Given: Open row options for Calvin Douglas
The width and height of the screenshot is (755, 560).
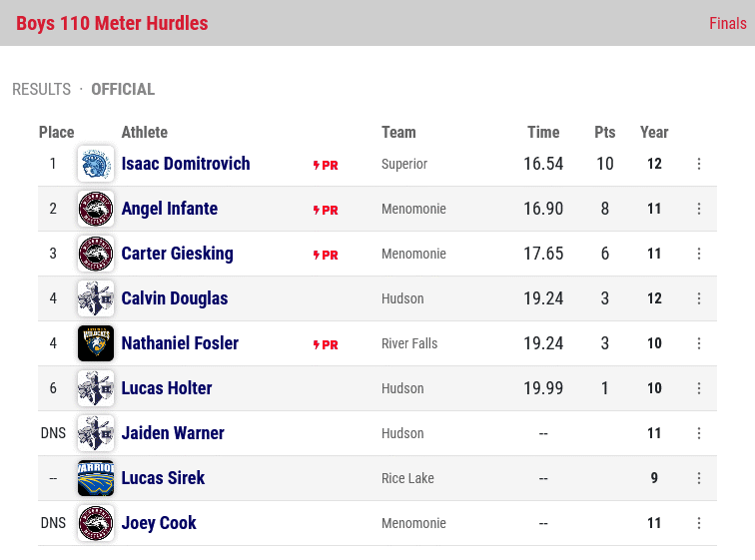Looking at the screenshot, I should click(699, 298).
